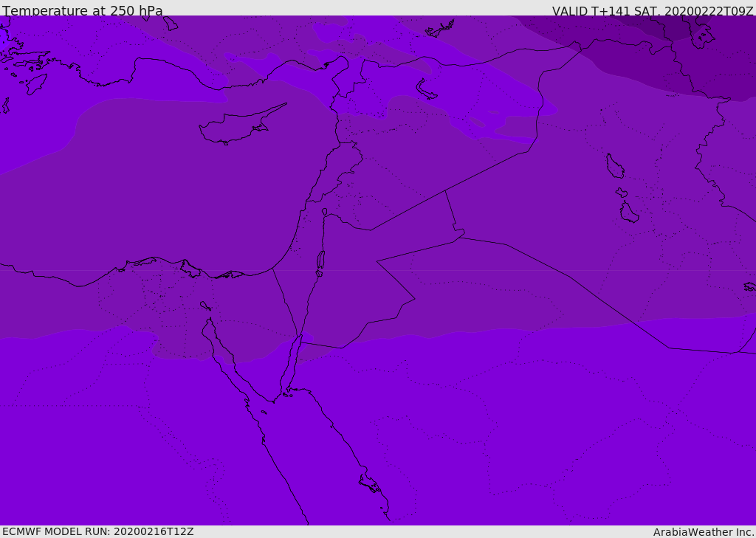The width and height of the screenshot is (756, 538).
Task: Click the 'Temperature at 250 hPa' title text
Action: pyautogui.click(x=83, y=10)
